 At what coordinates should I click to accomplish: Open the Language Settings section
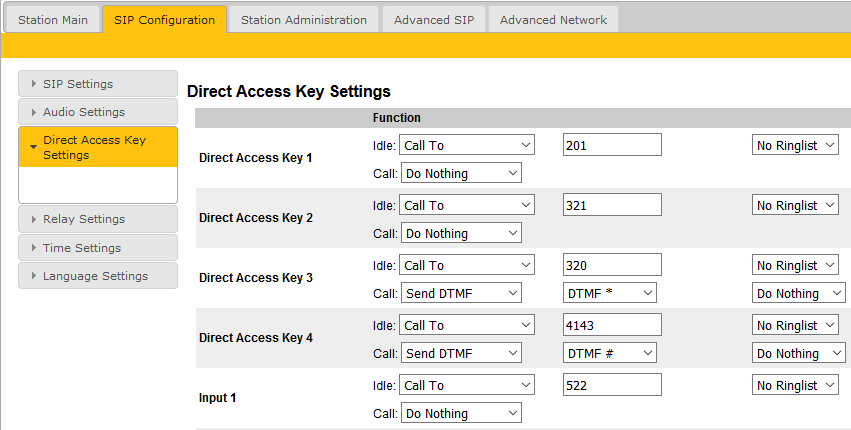[97, 276]
